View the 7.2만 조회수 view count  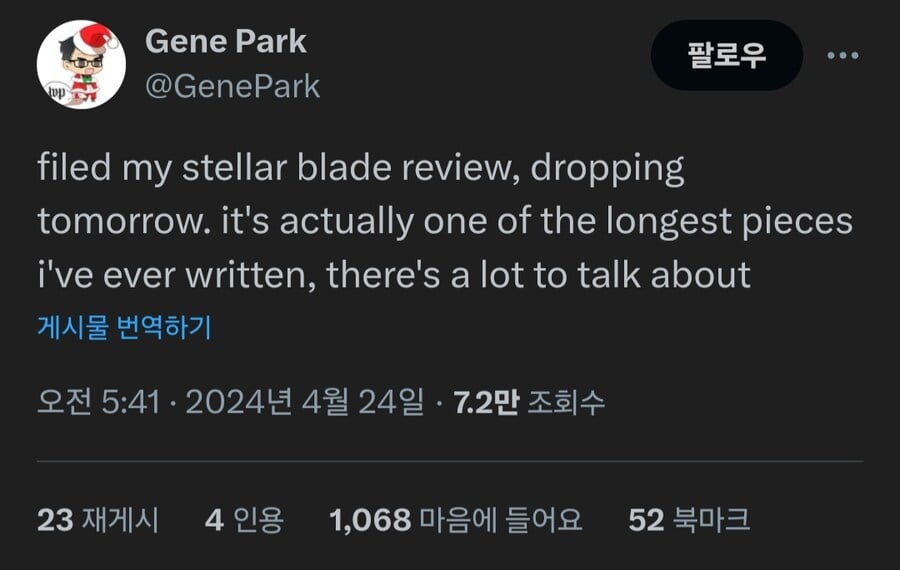click(x=529, y=402)
